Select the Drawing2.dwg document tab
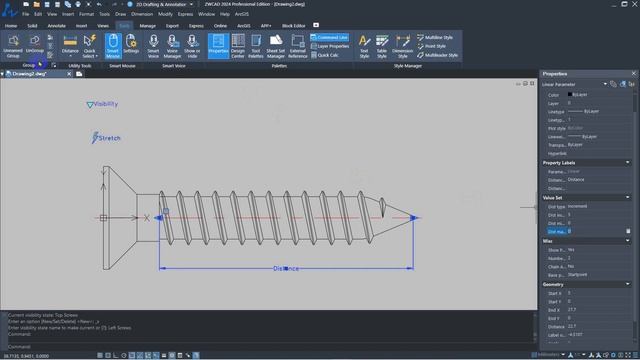This screenshot has height=360, width=640. [29, 74]
